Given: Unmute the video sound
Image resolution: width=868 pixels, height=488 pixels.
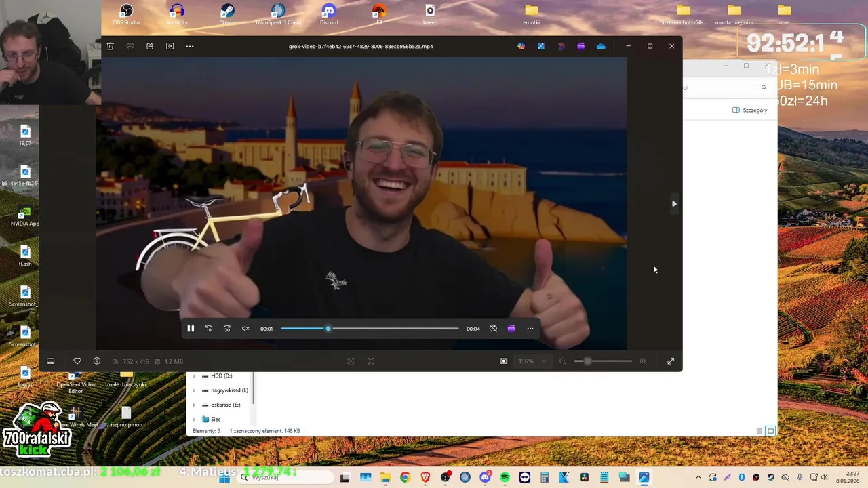Looking at the screenshot, I should point(245,329).
